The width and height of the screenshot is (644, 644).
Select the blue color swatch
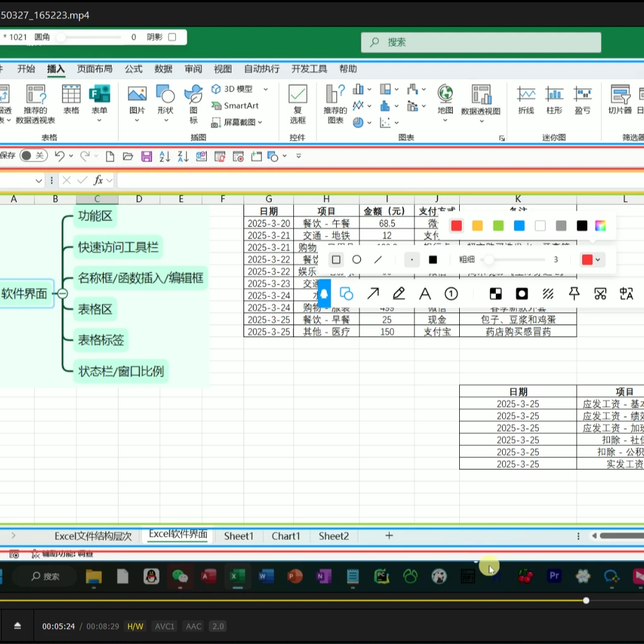point(519,226)
